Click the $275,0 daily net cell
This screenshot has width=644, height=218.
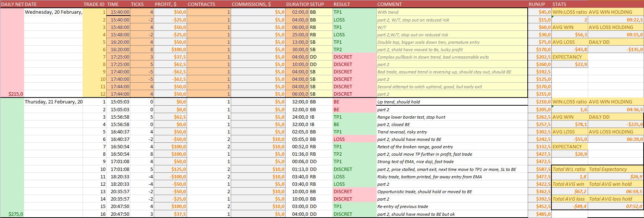(12, 214)
